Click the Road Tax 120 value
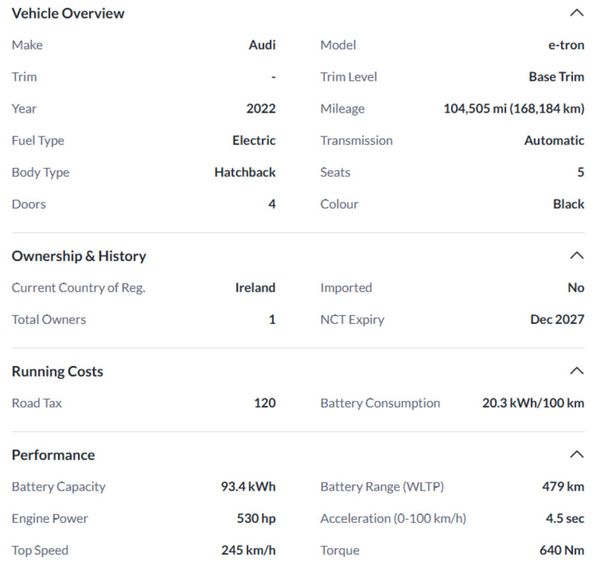The height and width of the screenshot is (567, 600). pyautogui.click(x=264, y=403)
